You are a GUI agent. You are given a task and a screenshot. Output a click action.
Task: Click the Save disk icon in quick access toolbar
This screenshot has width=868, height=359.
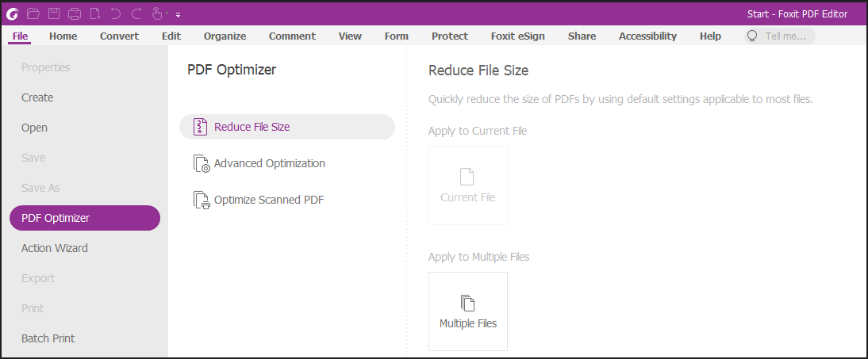coord(54,13)
